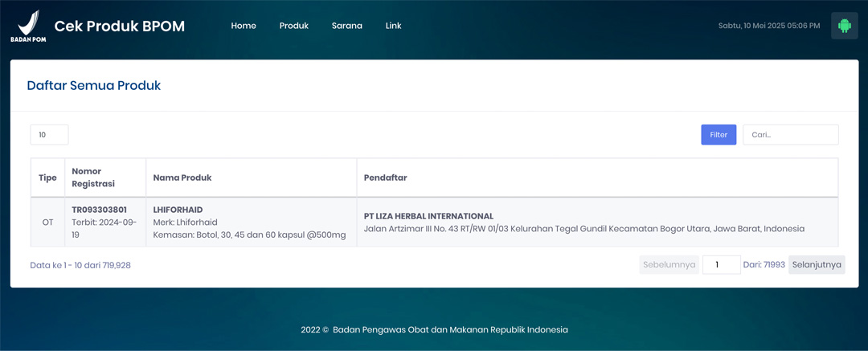Image resolution: width=868 pixels, height=351 pixels.
Task: Click the Pendaftar column header
Action: 597,178
